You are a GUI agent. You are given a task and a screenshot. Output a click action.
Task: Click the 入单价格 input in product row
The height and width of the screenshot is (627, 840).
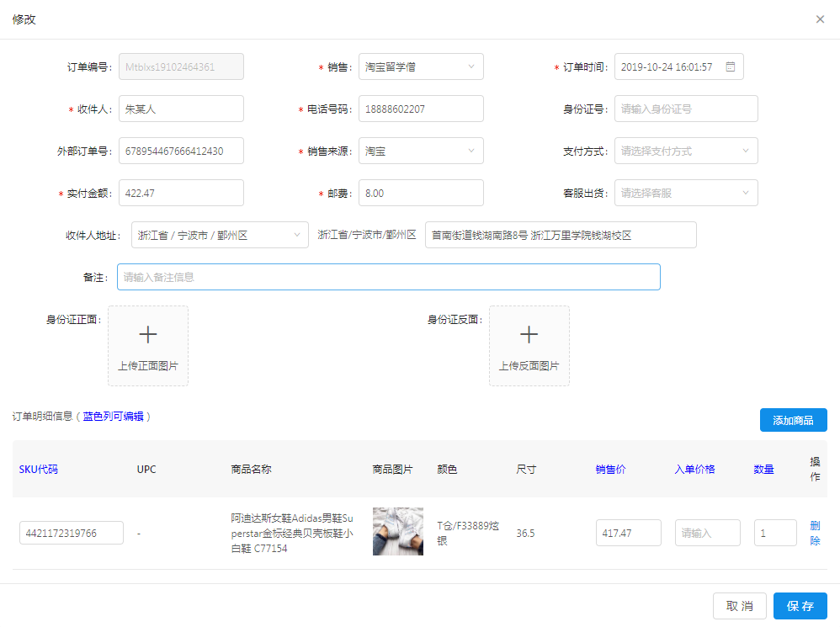pyautogui.click(x=707, y=533)
